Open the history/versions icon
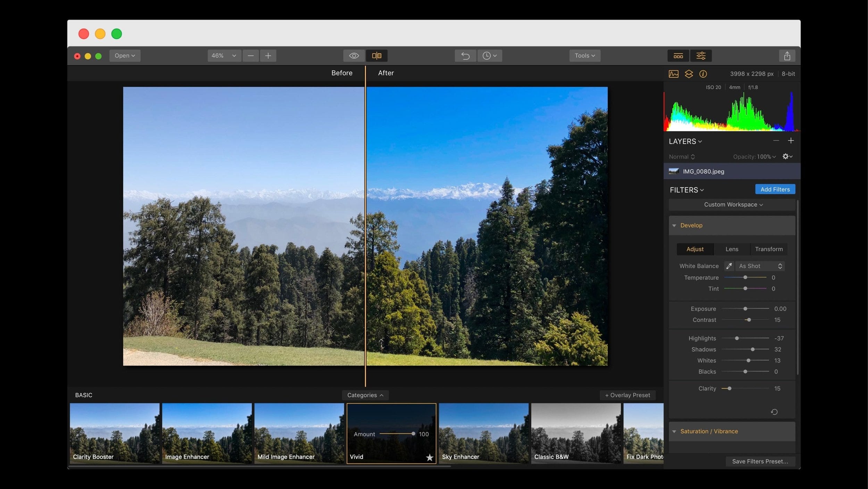 point(490,55)
